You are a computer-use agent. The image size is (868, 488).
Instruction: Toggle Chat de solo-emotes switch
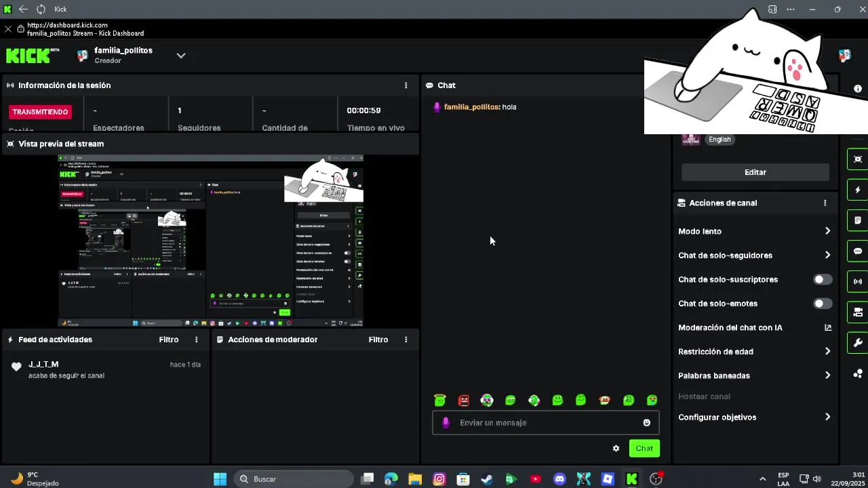coord(823,304)
